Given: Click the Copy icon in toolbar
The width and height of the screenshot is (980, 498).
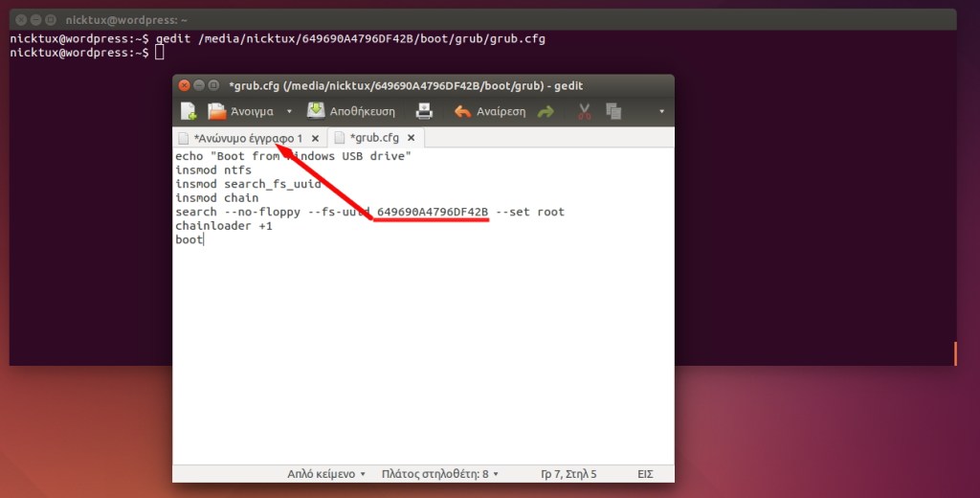Looking at the screenshot, I should [x=613, y=111].
